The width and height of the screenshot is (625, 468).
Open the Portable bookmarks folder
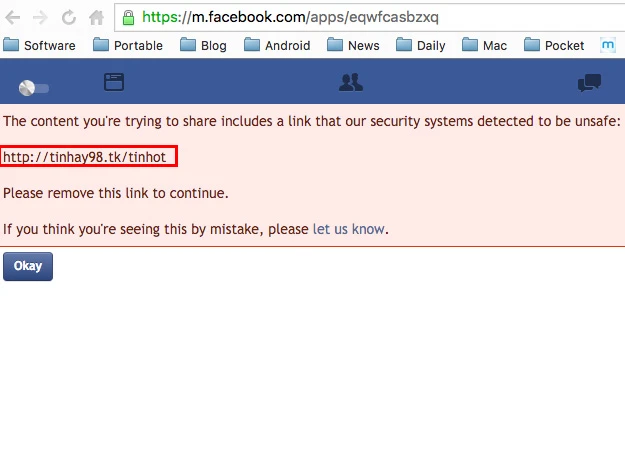pyautogui.click(x=128, y=45)
